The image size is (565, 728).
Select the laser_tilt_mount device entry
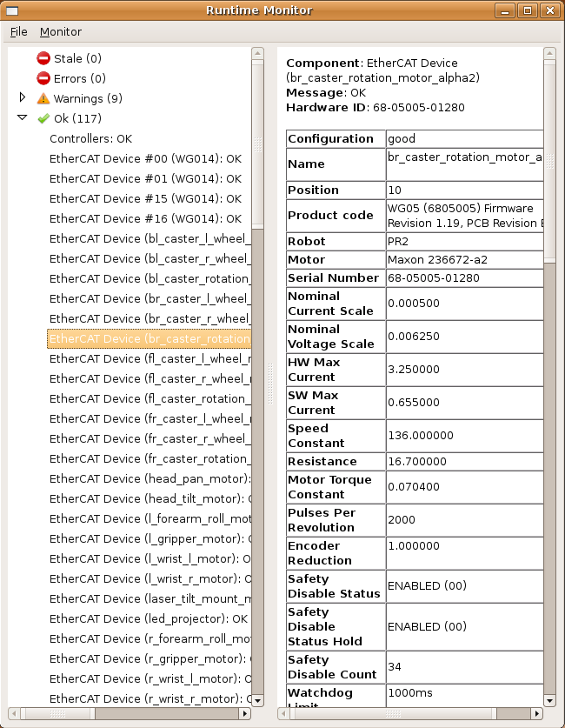pos(150,598)
